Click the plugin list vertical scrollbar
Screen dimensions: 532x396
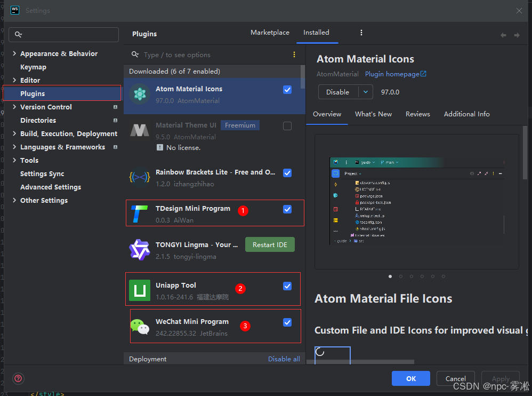[x=303, y=77]
